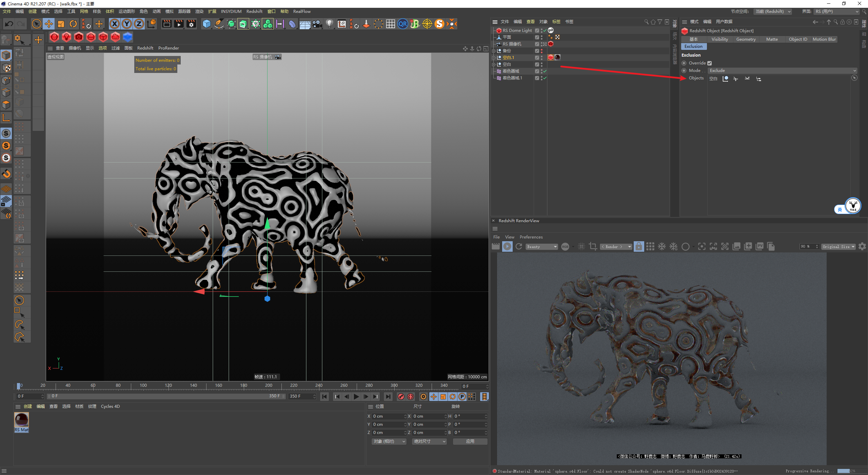The image size is (868, 475).
Task: Click the Render to Picture Viewer icon
Action: (179, 24)
